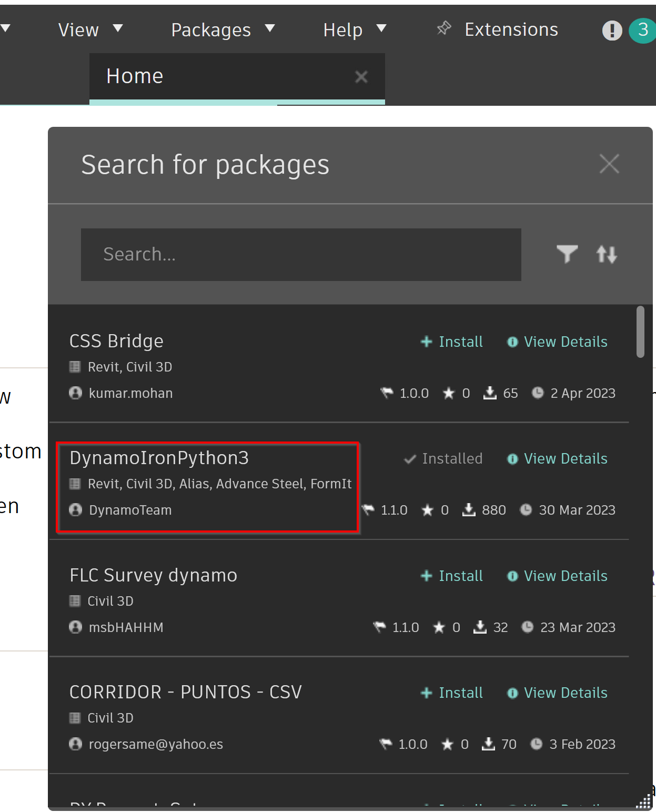
Task: Close the Home tab
Action: click(x=361, y=77)
